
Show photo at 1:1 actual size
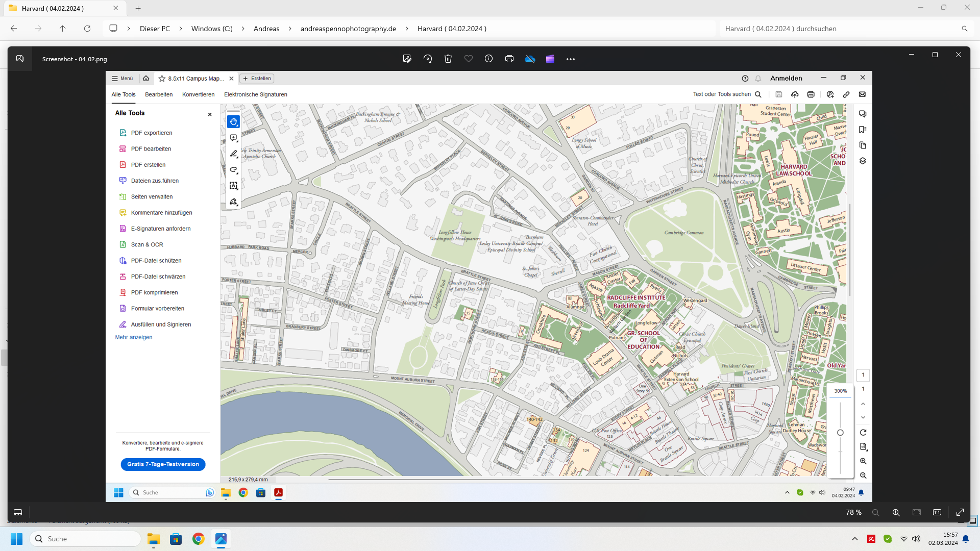point(937,512)
